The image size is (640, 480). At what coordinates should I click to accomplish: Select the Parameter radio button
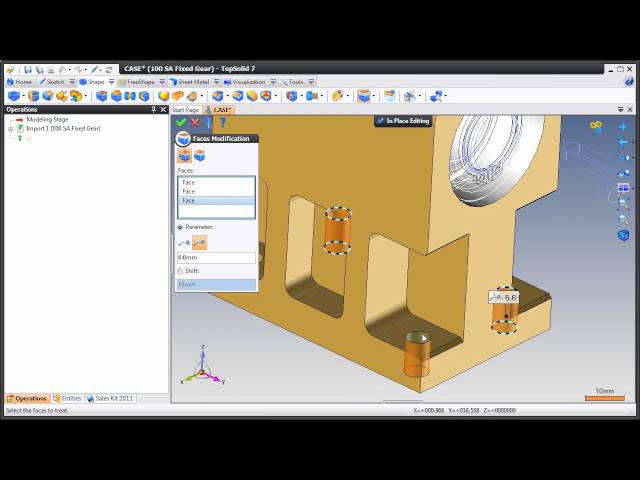click(180, 227)
